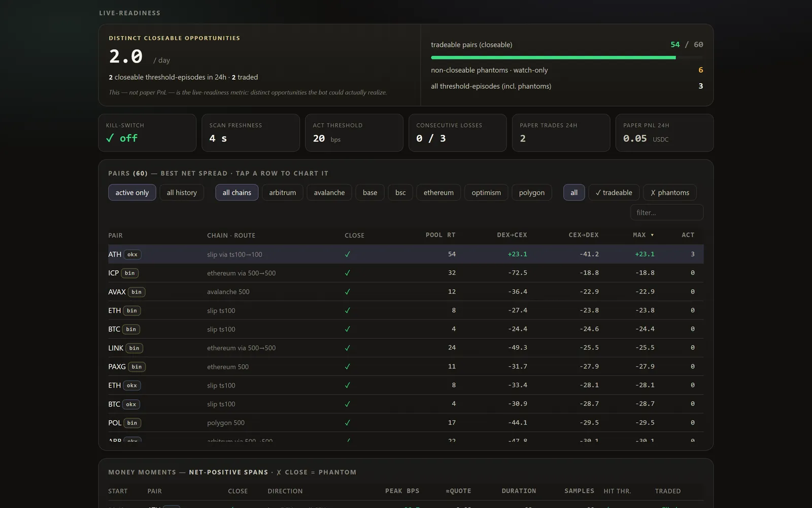Click the kill-switch green checkmark icon
Screen dimensions: 812x508
(110, 138)
